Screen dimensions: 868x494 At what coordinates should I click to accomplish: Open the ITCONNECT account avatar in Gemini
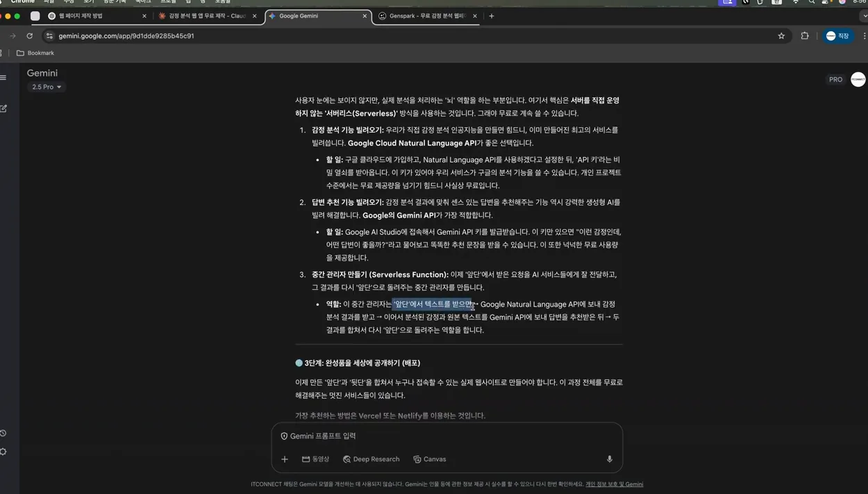pos(858,79)
